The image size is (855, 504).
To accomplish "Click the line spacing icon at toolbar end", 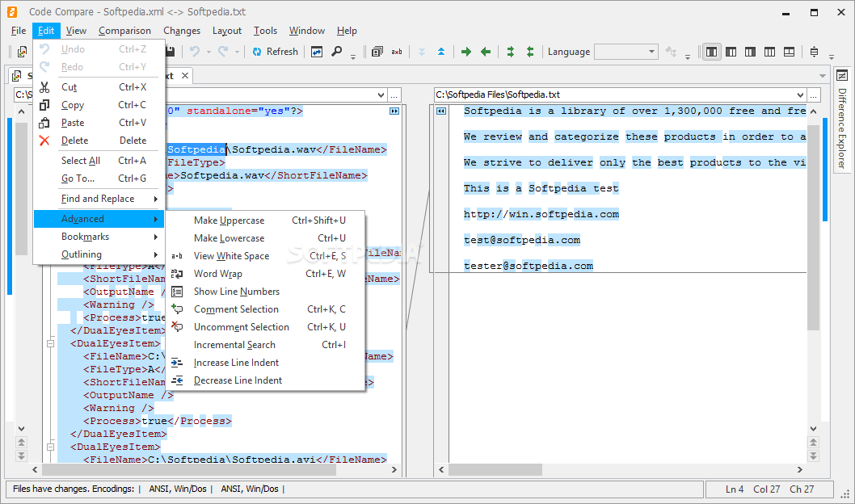I will pyautogui.click(x=814, y=52).
